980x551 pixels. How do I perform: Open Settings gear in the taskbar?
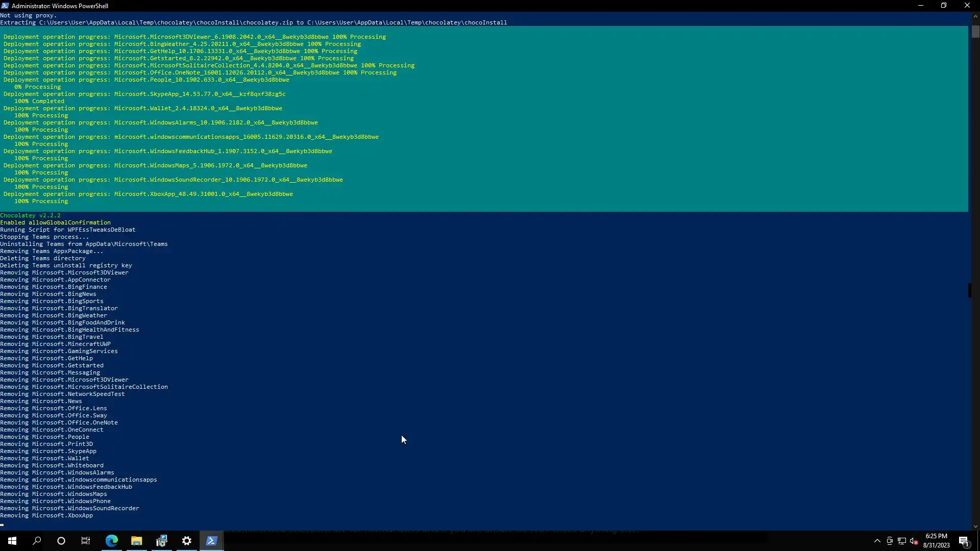click(x=187, y=541)
